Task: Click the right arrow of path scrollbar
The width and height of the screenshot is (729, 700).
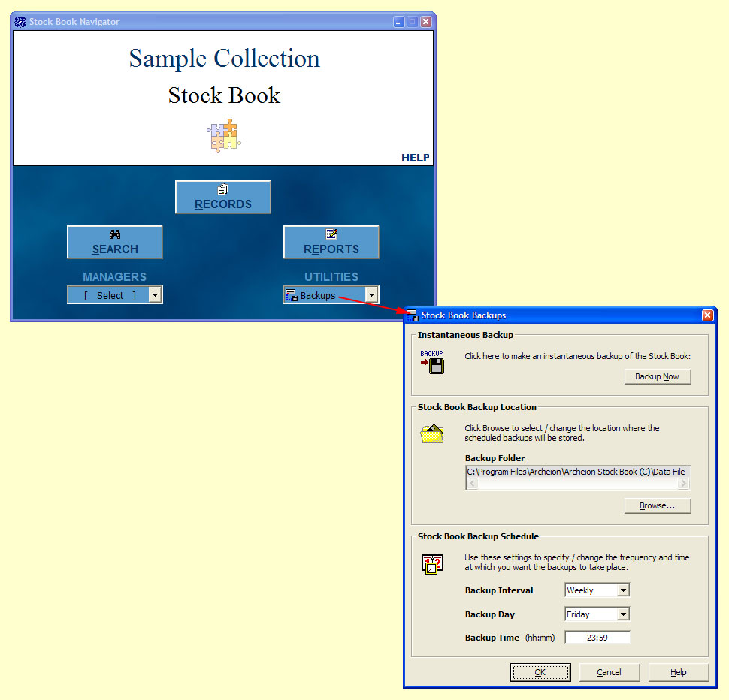Action: [683, 484]
